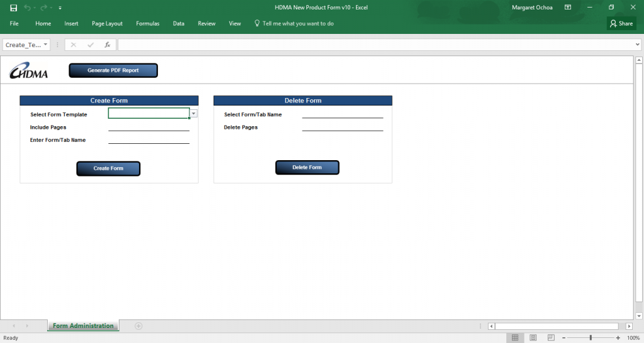Click the horizontal scrollbar right arrow
This screenshot has height=343, width=644.
[x=629, y=326]
